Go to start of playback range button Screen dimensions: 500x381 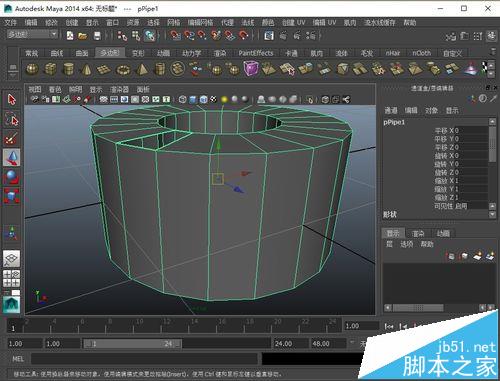click(389, 326)
